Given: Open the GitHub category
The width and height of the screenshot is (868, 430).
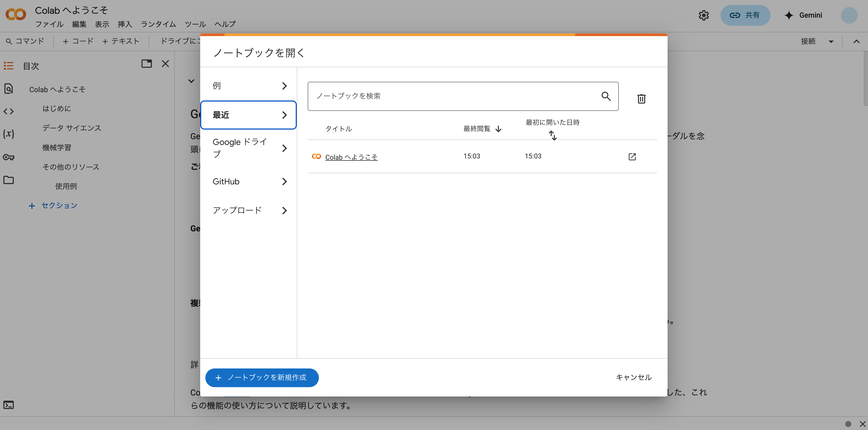Looking at the screenshot, I should pos(249,182).
